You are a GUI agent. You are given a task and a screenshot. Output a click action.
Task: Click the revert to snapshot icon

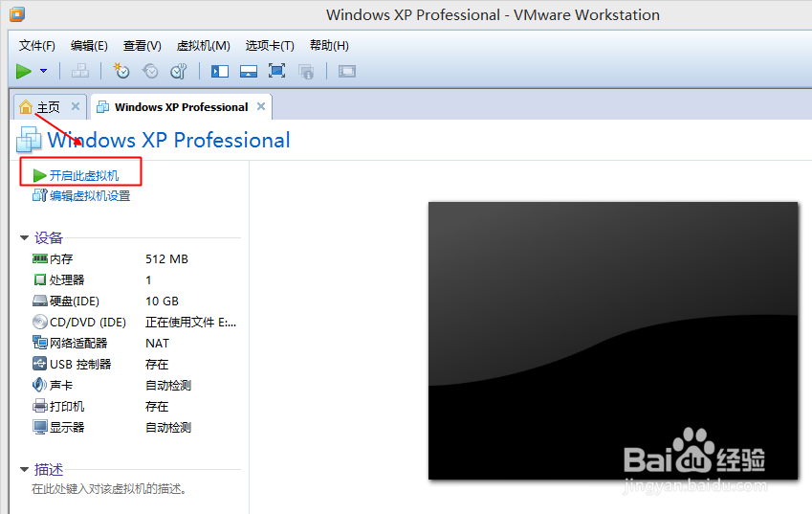tap(150, 71)
